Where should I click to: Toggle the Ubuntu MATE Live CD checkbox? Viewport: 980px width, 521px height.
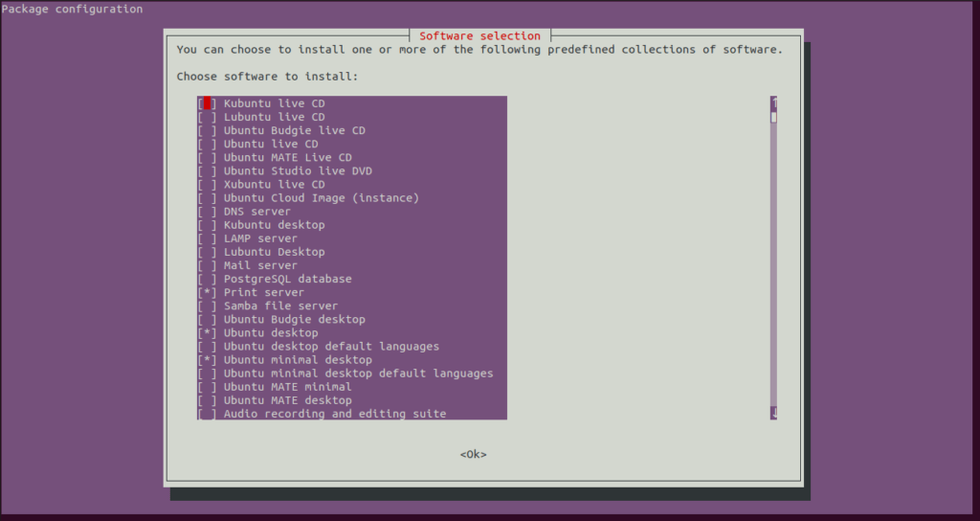pyautogui.click(x=207, y=158)
